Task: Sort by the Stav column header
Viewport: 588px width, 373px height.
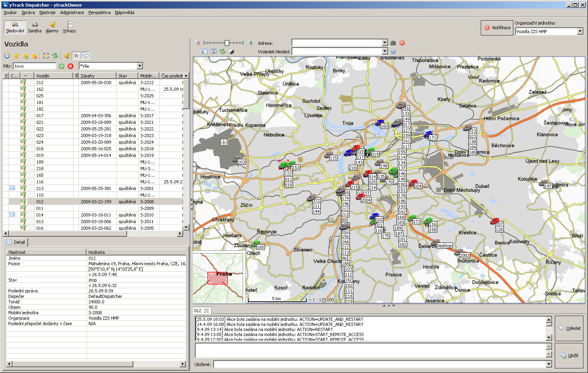Action: (127, 76)
